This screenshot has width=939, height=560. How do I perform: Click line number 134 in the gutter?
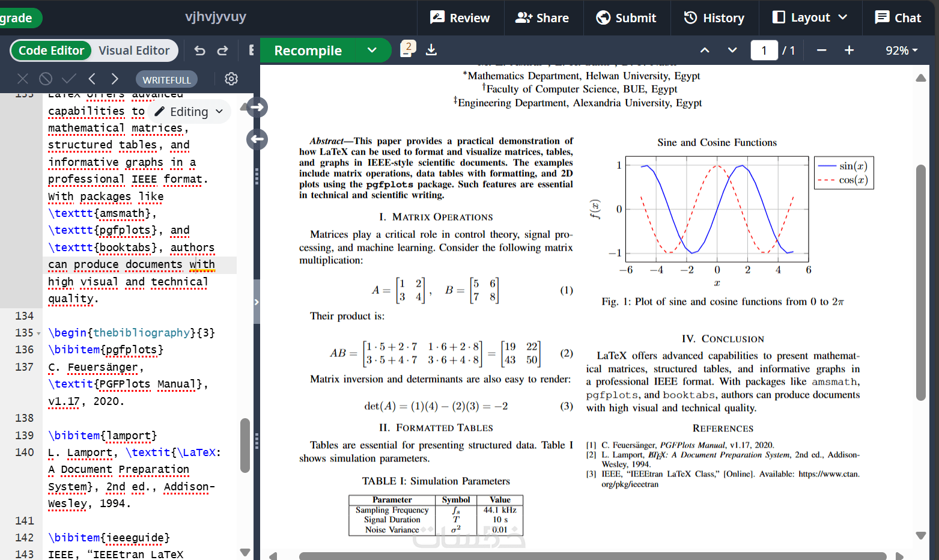click(x=25, y=316)
